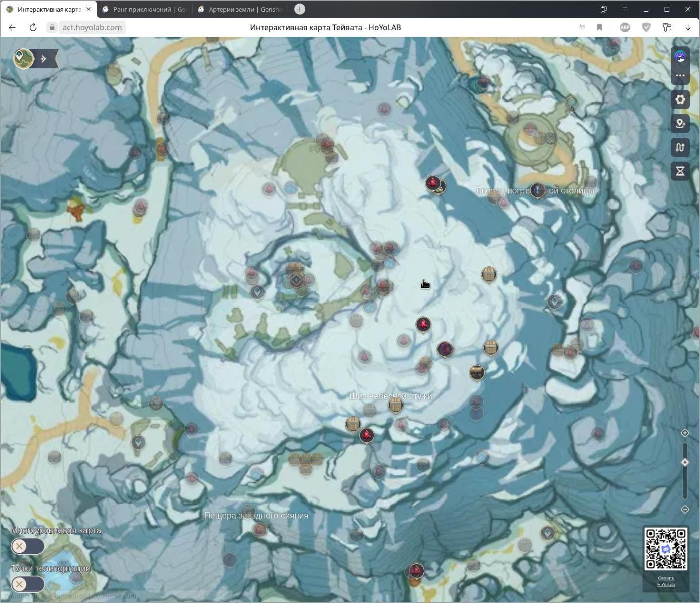Zoom out with the map minus button
700x603 pixels.
point(685,509)
